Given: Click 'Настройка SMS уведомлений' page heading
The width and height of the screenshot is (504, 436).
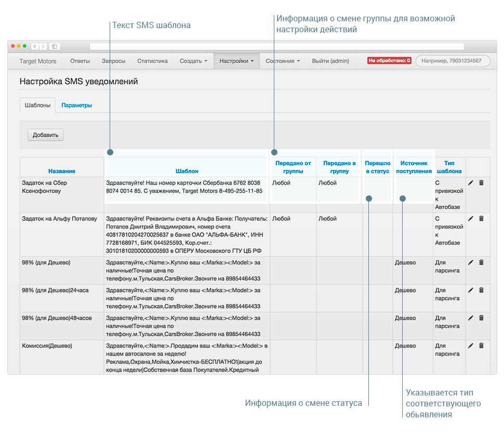Looking at the screenshot, I should 79,82.
